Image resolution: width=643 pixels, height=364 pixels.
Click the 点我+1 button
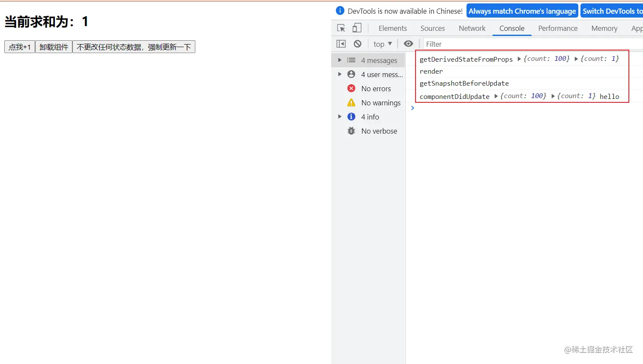pyautogui.click(x=20, y=47)
